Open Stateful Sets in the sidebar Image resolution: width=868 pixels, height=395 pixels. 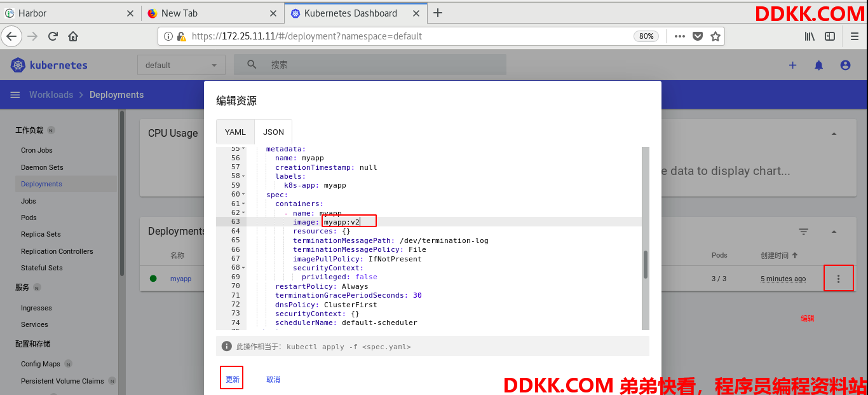42,268
